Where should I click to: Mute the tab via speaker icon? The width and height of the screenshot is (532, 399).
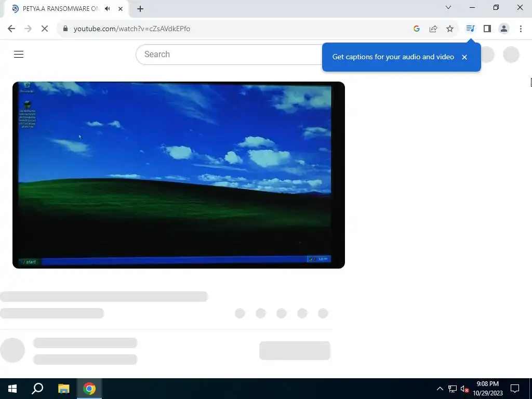[108, 9]
